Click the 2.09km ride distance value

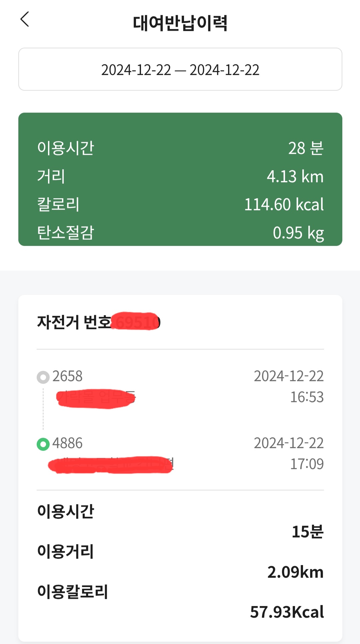coord(295,572)
